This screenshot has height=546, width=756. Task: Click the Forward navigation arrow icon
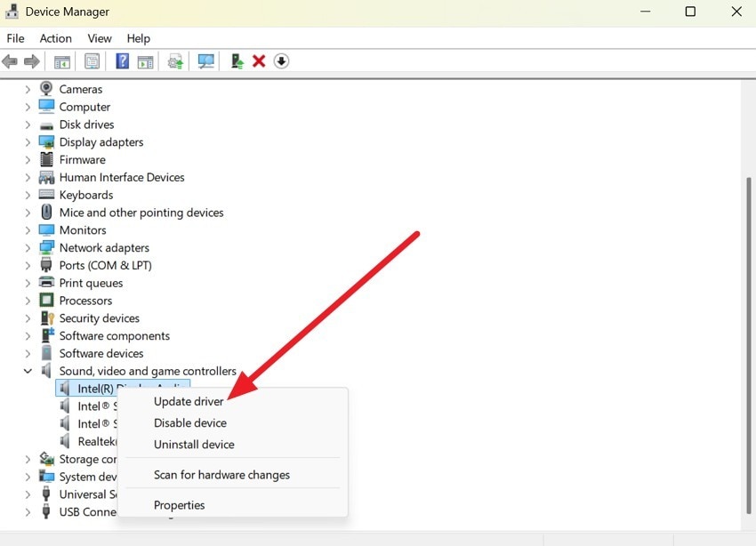point(33,60)
